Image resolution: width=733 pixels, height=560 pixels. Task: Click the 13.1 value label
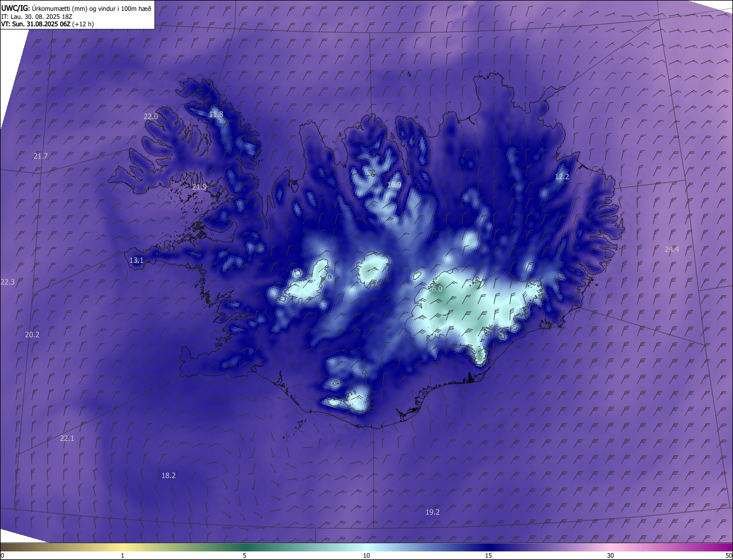[x=136, y=260]
